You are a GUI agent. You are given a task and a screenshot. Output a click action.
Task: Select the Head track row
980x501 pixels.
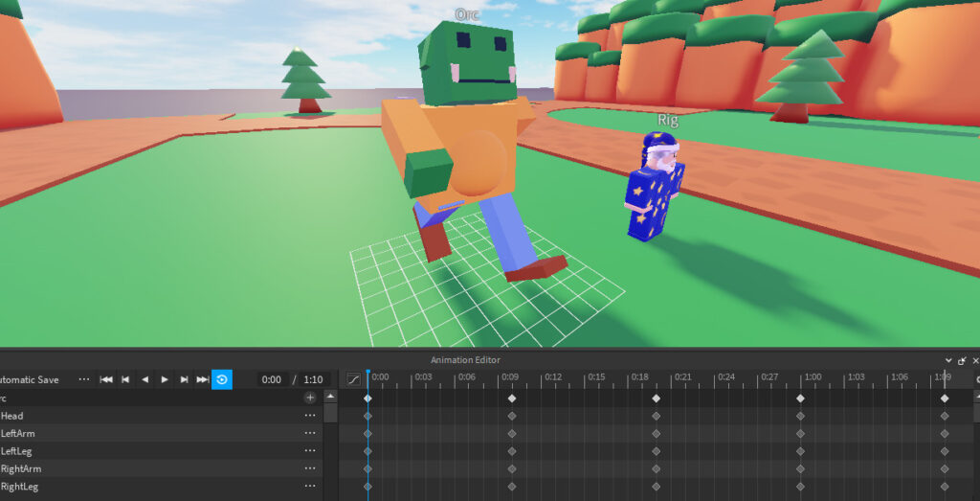pyautogui.click(x=161, y=416)
